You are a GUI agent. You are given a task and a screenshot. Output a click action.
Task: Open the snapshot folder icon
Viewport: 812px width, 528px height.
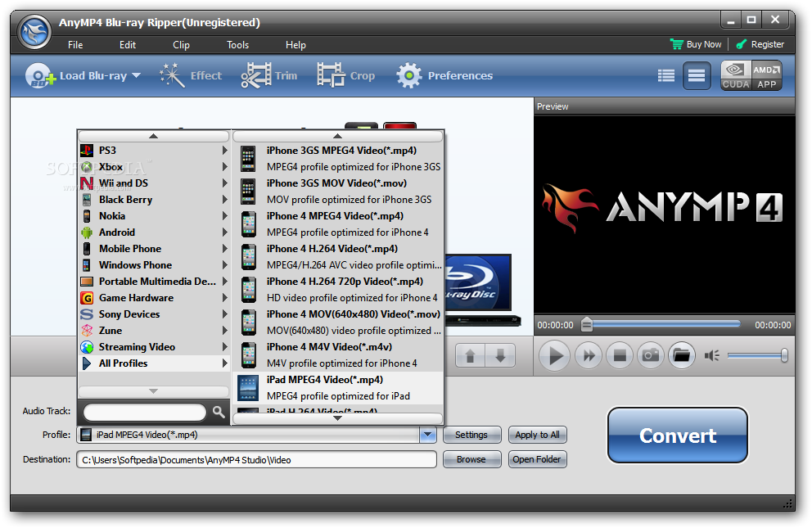[x=682, y=355]
